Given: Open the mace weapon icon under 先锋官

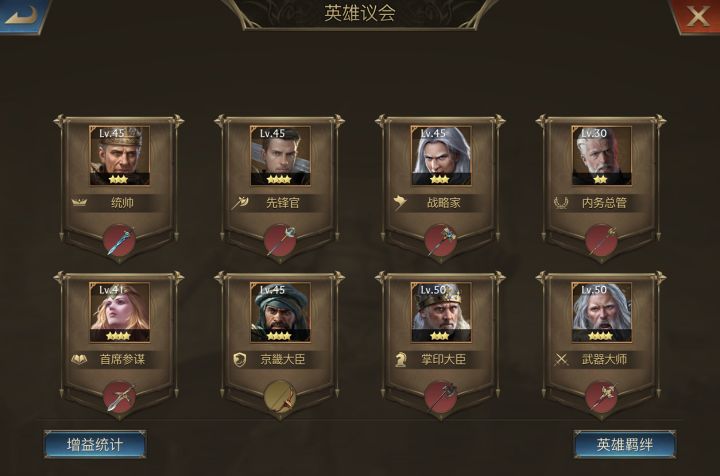Looking at the screenshot, I should coord(280,241).
